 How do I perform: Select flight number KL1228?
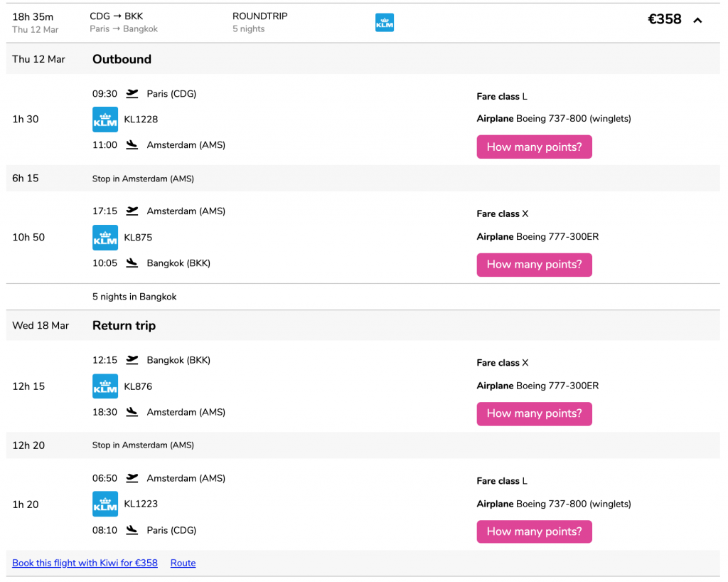click(141, 120)
